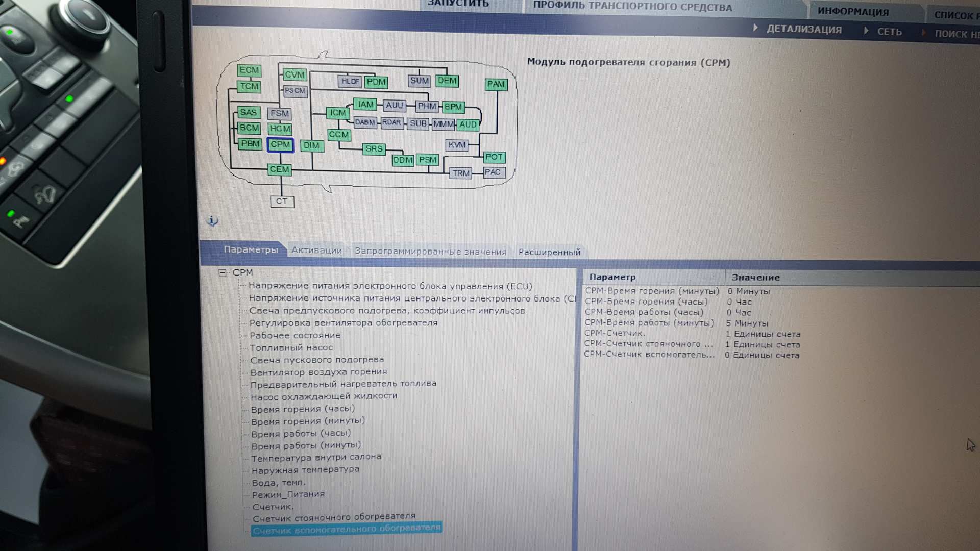Click the DIM module box
The width and height of the screenshot is (980, 551).
pyautogui.click(x=311, y=146)
